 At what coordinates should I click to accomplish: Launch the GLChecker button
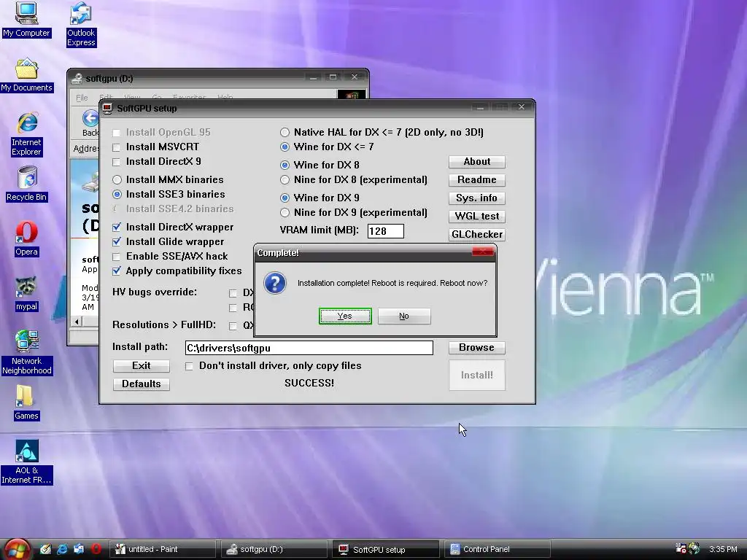pyautogui.click(x=477, y=234)
